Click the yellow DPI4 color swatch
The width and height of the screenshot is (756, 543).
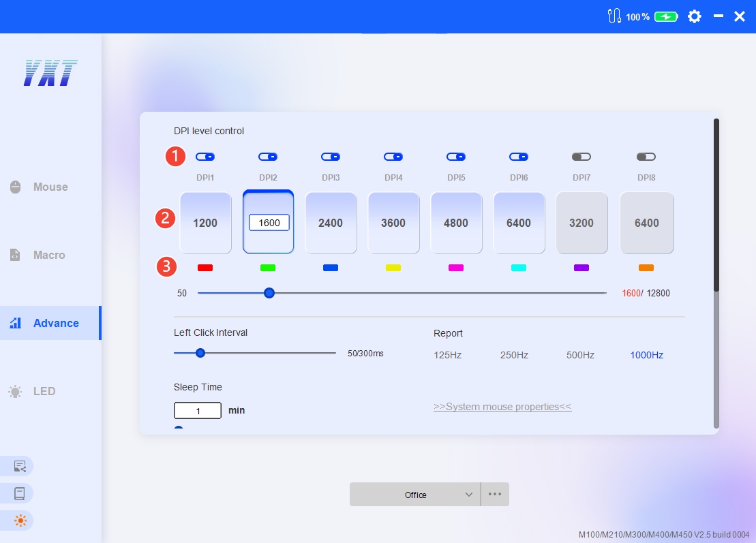point(393,268)
